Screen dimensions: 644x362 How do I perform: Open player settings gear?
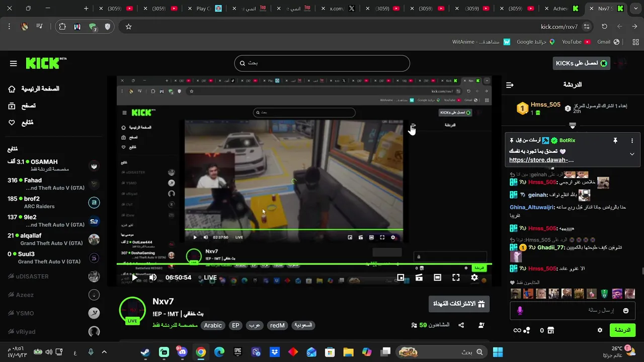474,277
